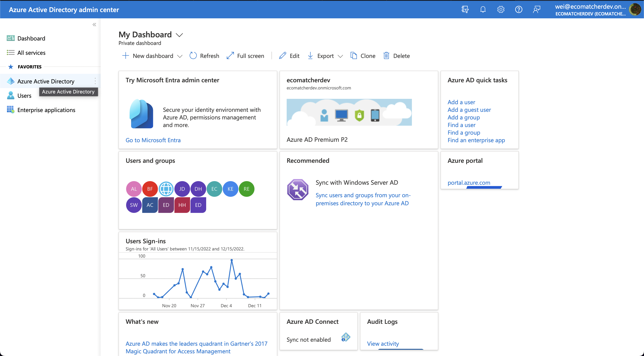The height and width of the screenshot is (356, 644).
Task: Open the Azure Active Directory item options dots
Action: (x=95, y=81)
